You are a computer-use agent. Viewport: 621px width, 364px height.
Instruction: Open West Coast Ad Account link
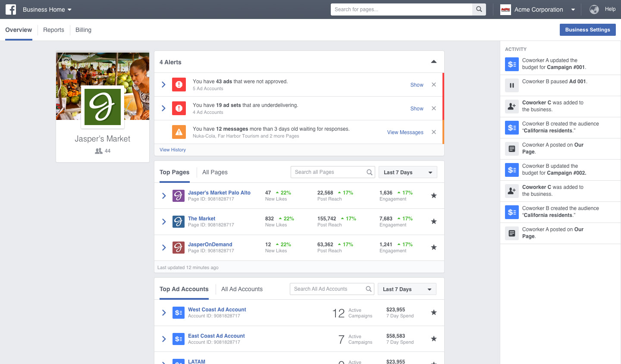click(x=217, y=310)
